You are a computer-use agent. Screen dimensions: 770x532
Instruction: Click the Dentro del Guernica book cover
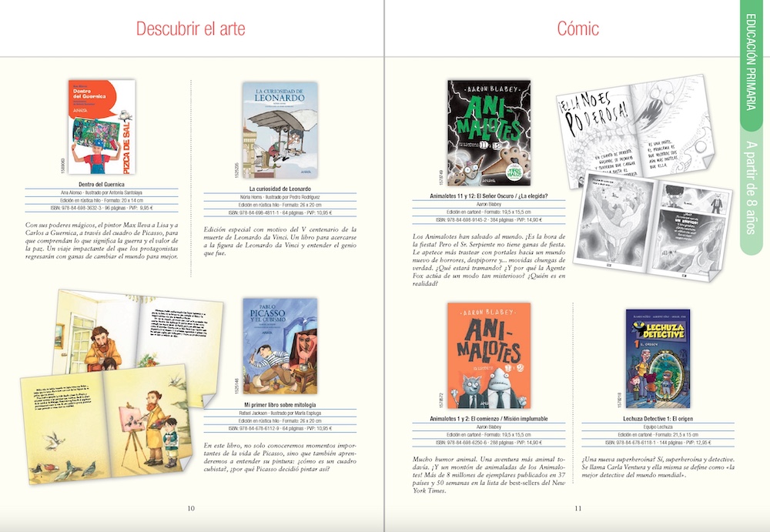(x=102, y=127)
